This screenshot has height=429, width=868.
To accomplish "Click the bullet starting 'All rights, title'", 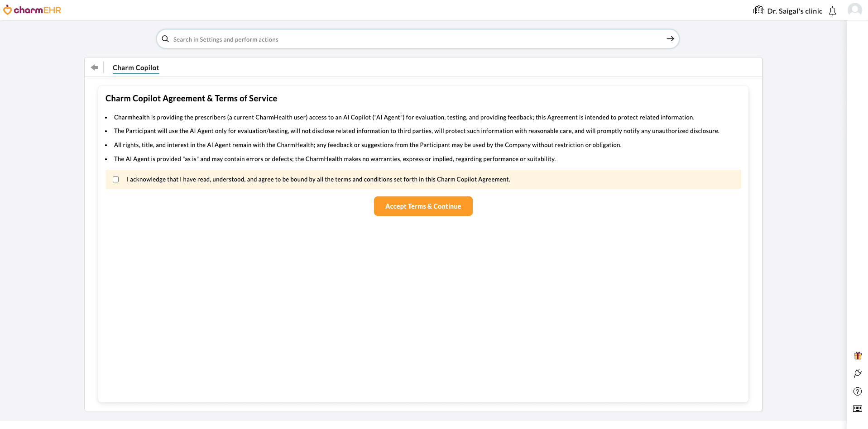I will click(368, 145).
